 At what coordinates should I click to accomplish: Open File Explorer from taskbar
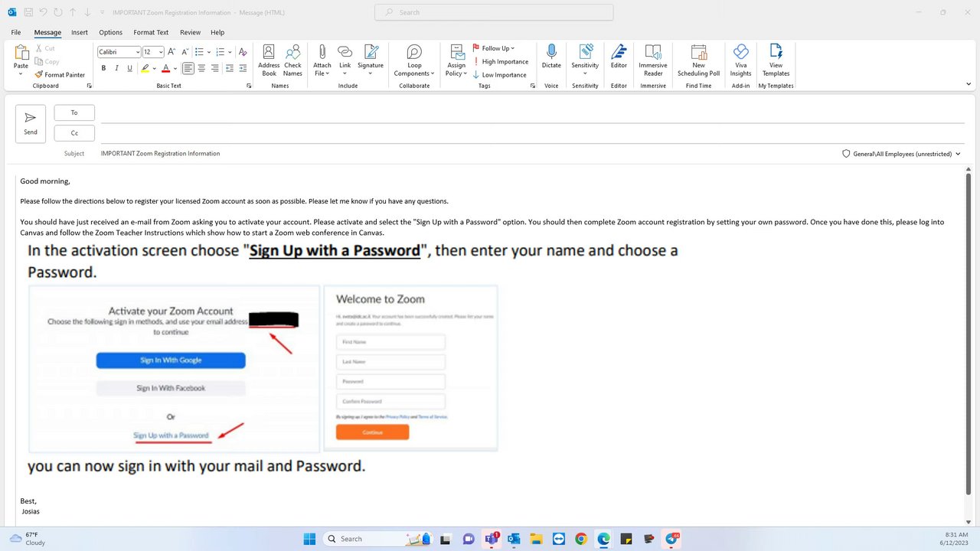click(536, 539)
